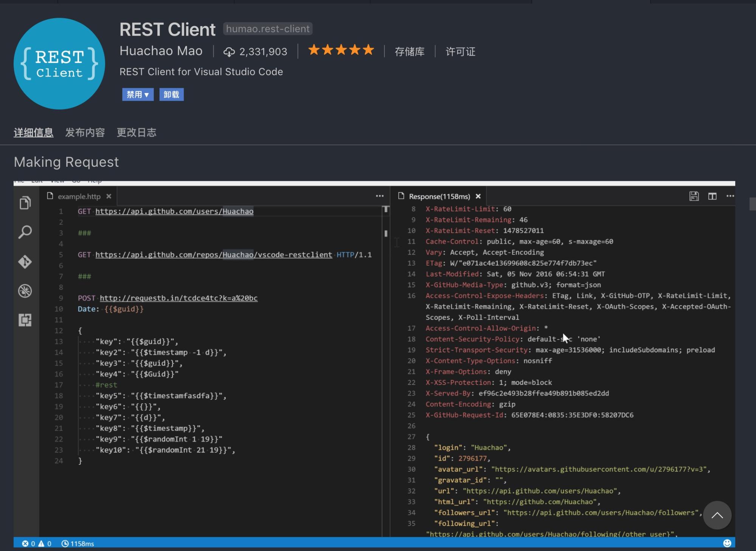The height and width of the screenshot is (551, 756).
Task: Open the Debug icon in activity bar
Action: (25, 291)
